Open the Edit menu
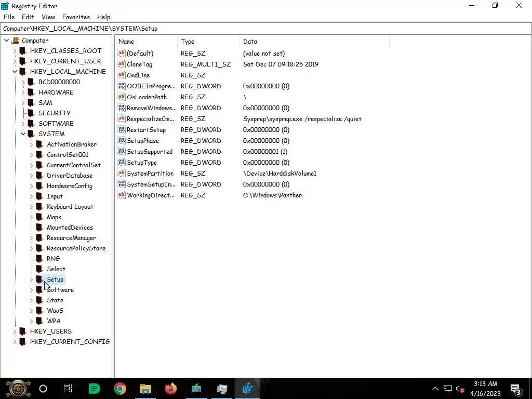Viewport: 532px width, 399px height. tap(28, 17)
